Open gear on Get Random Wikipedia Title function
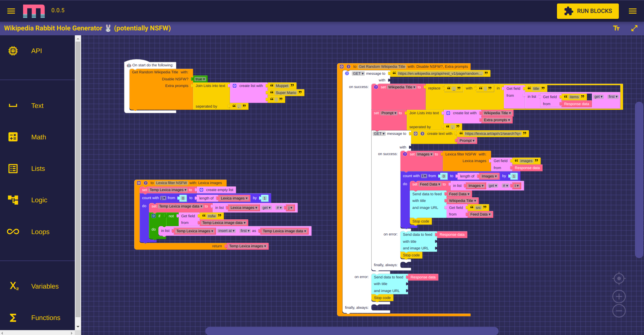Viewport: 644px width, 335px height. 342,66
